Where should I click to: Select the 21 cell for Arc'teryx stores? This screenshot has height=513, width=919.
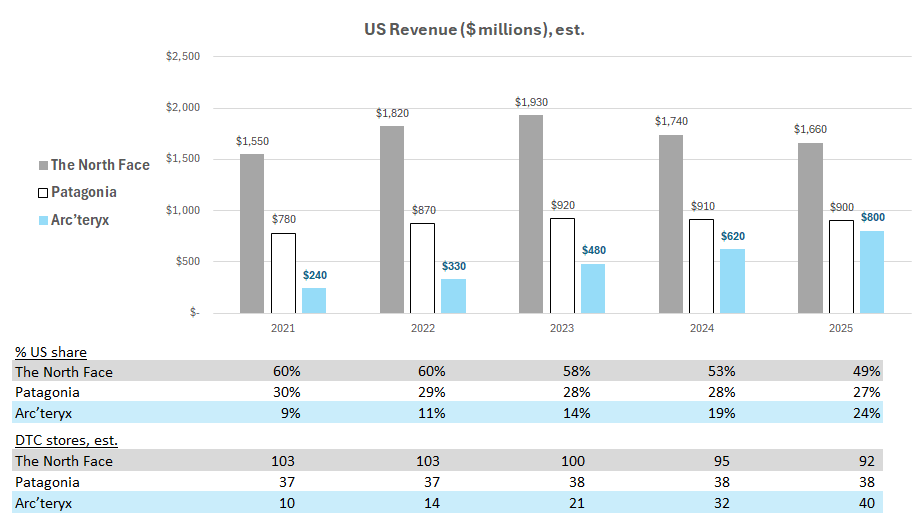click(x=577, y=504)
